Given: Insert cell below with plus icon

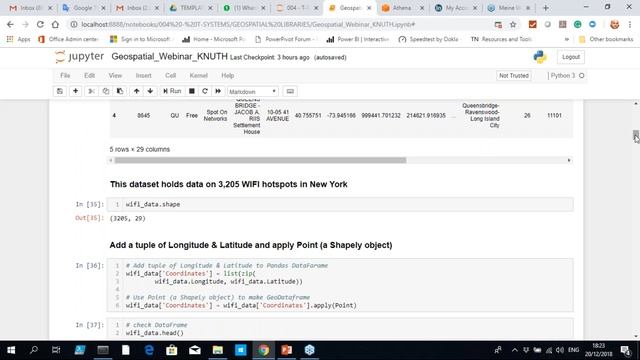Looking at the screenshot, I should [x=76, y=91].
